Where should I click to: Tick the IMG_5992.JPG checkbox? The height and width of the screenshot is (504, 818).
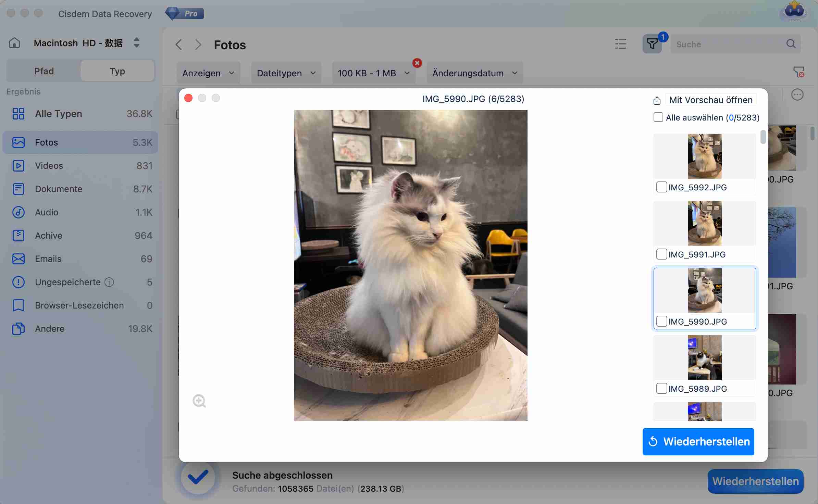coord(661,187)
